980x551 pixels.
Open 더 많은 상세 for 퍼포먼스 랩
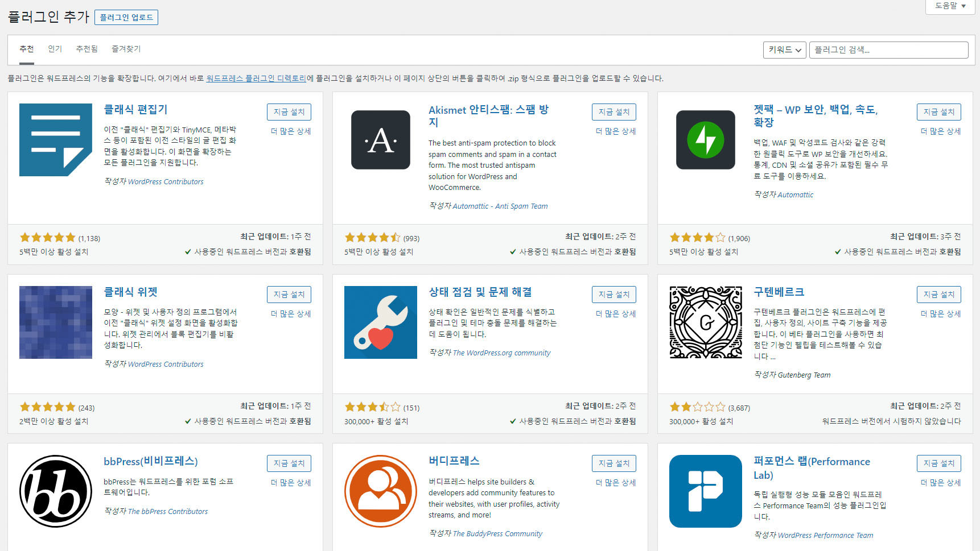[941, 483]
